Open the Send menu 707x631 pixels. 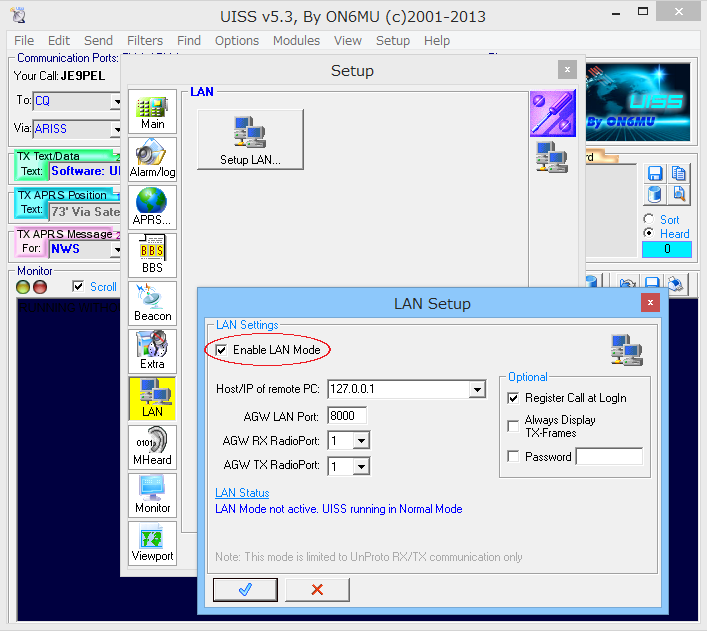98,41
